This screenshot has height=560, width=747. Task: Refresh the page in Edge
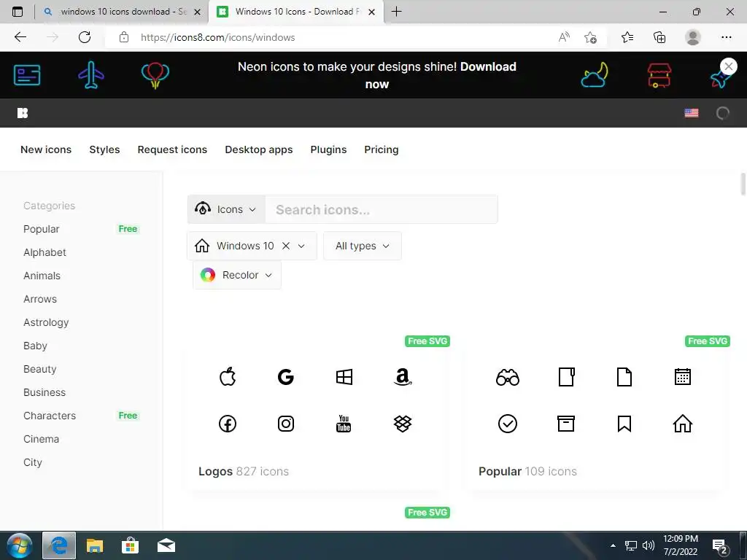click(85, 37)
